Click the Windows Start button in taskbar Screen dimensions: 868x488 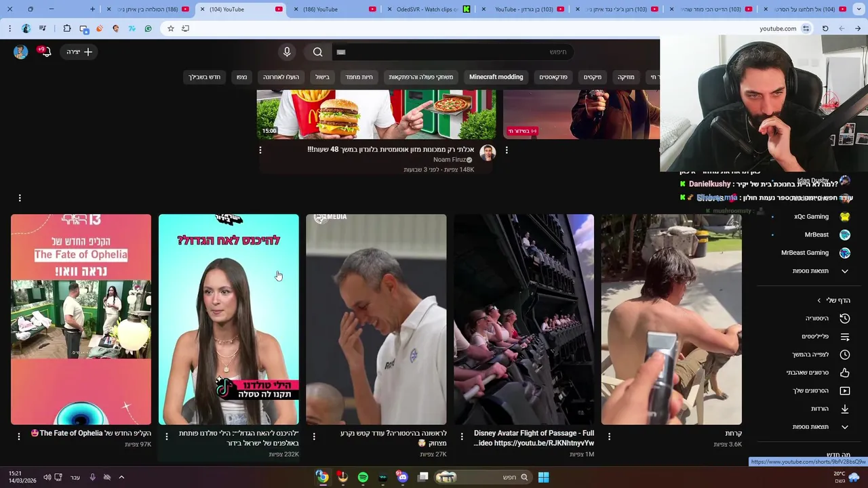543,477
